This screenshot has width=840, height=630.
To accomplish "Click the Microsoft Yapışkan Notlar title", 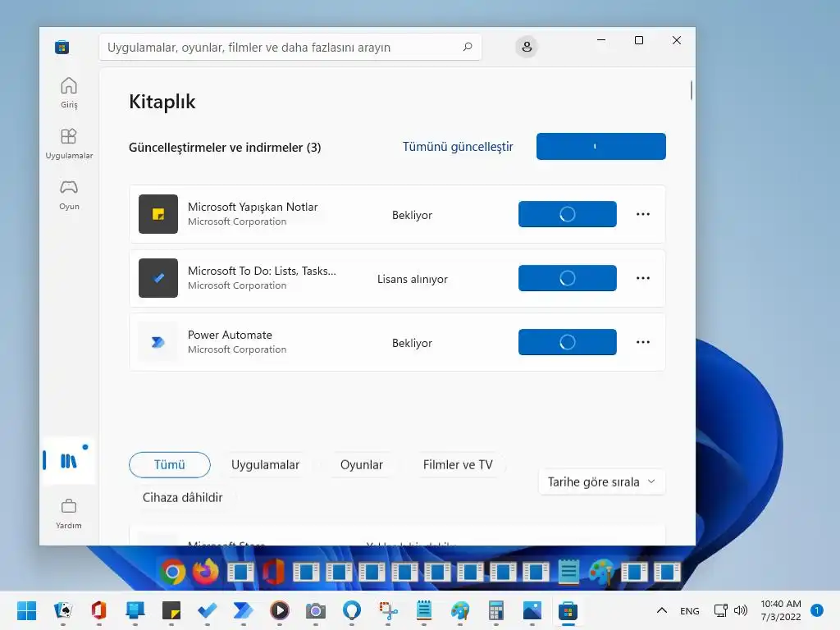I will 253,207.
